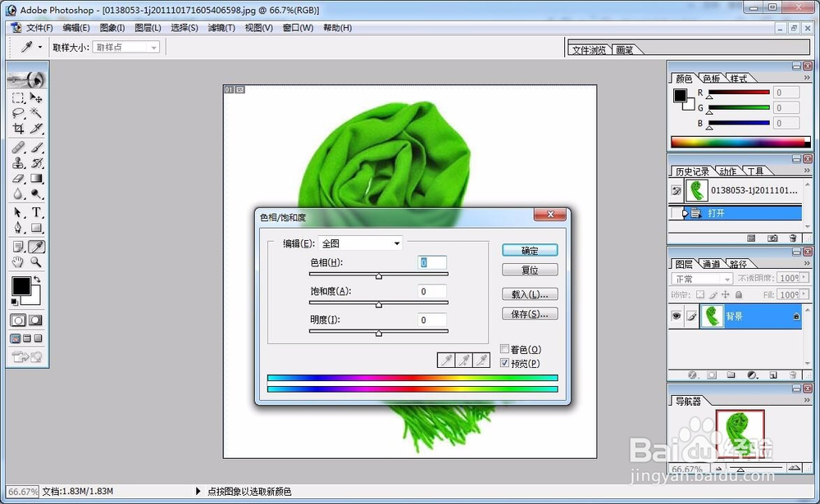Click the 确定 button in the dialog
This screenshot has height=504, width=820.
point(530,250)
